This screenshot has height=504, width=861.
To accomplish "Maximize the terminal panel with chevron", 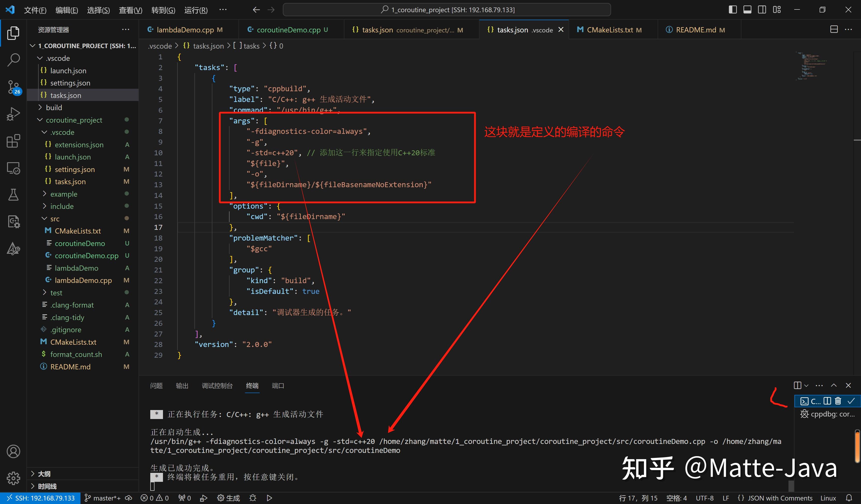I will click(834, 385).
